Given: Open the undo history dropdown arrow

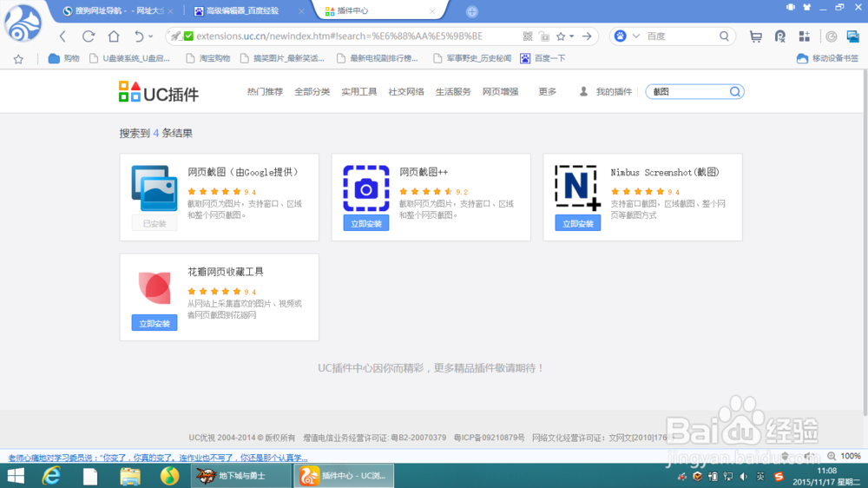Looking at the screenshot, I should tap(150, 36).
